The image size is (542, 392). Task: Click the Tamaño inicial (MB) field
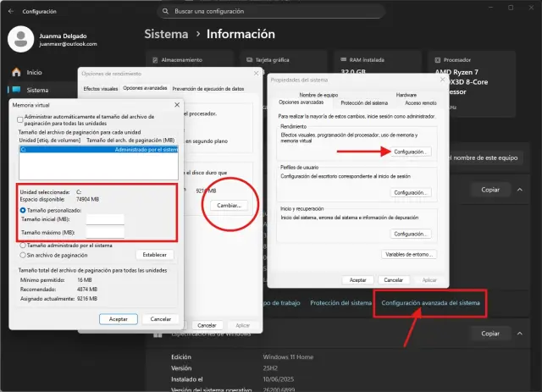pos(105,220)
